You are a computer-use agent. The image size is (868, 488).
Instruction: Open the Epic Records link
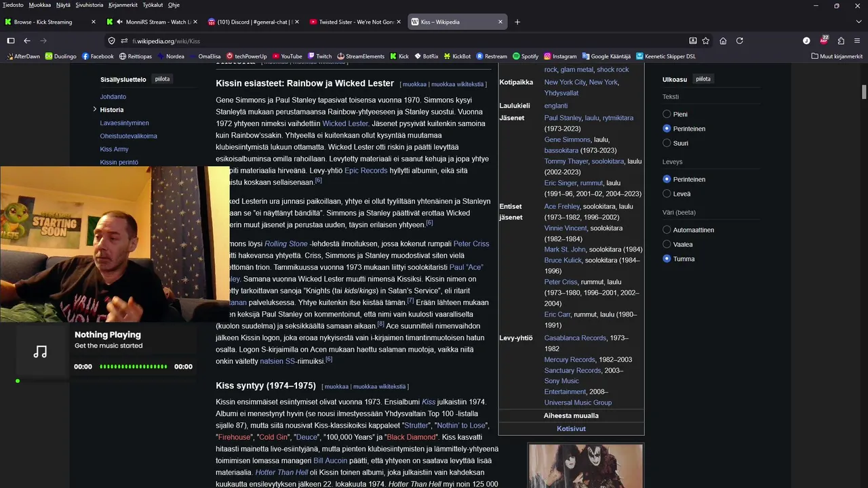[366, 171]
